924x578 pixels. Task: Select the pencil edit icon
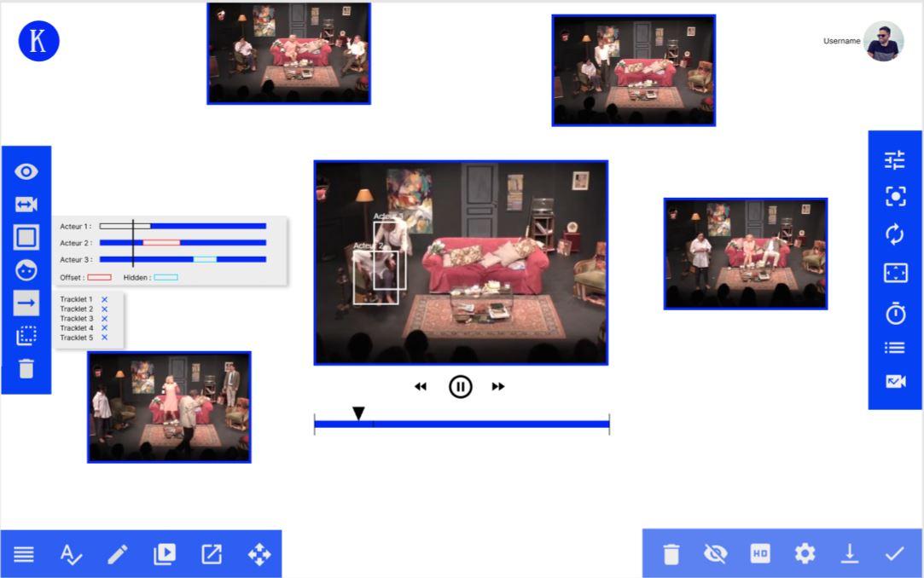click(x=118, y=555)
